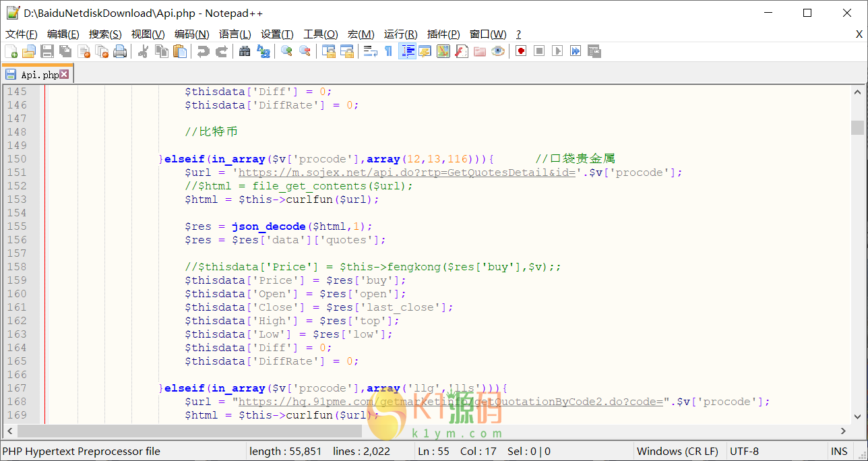Toggle word wrap toolbar button

click(370, 51)
